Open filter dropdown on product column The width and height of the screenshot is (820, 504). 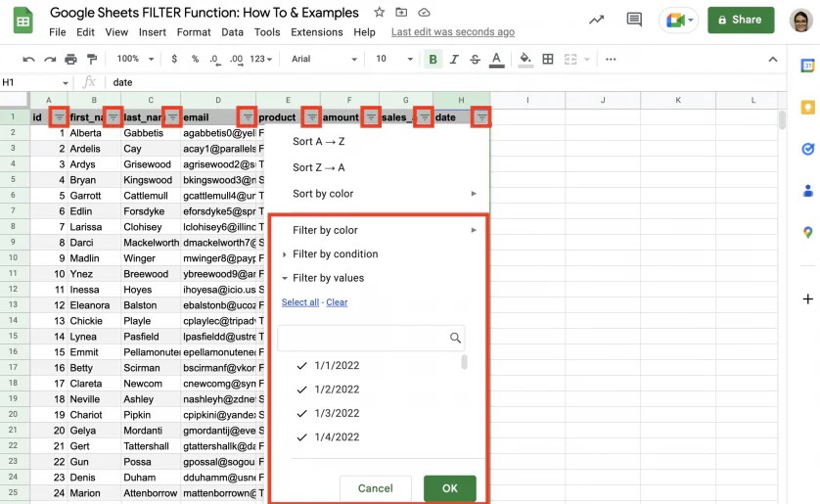coord(311,117)
